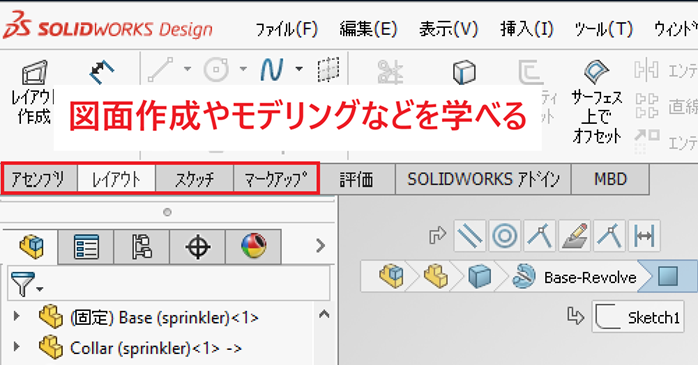Click the panel collapse handle dot
Viewport: 698px width, 365px height.
click(x=167, y=212)
